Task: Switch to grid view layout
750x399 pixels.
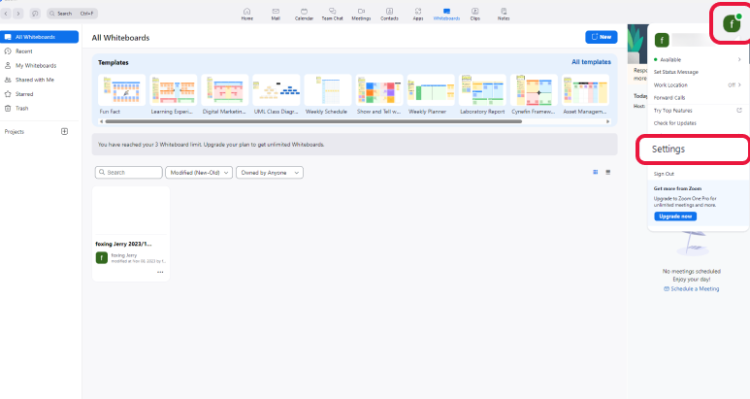Action: pyautogui.click(x=596, y=172)
